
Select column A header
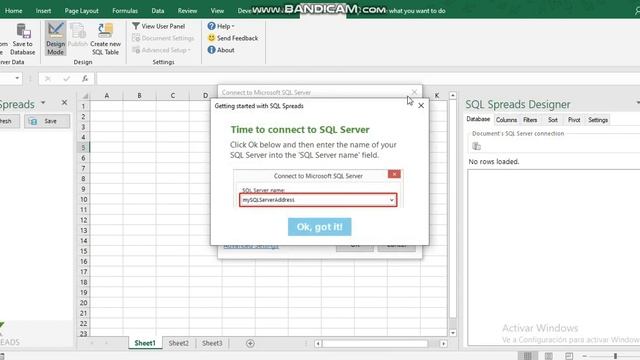click(107, 96)
